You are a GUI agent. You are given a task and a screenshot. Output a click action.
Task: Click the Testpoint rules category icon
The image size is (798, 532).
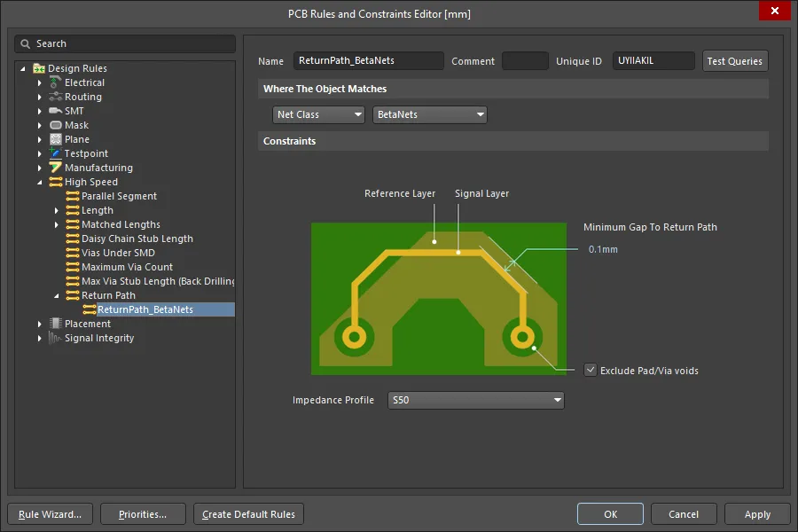point(56,153)
